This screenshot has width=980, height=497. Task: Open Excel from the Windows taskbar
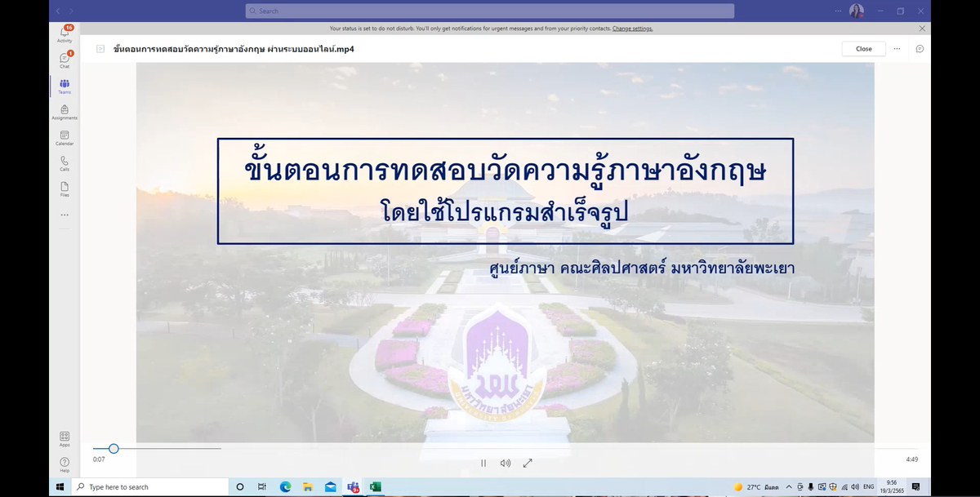[x=376, y=487]
